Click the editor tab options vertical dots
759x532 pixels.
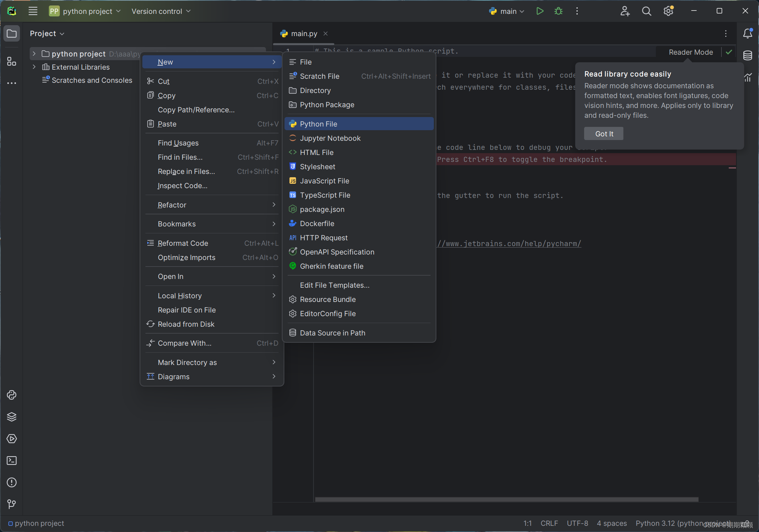click(726, 34)
